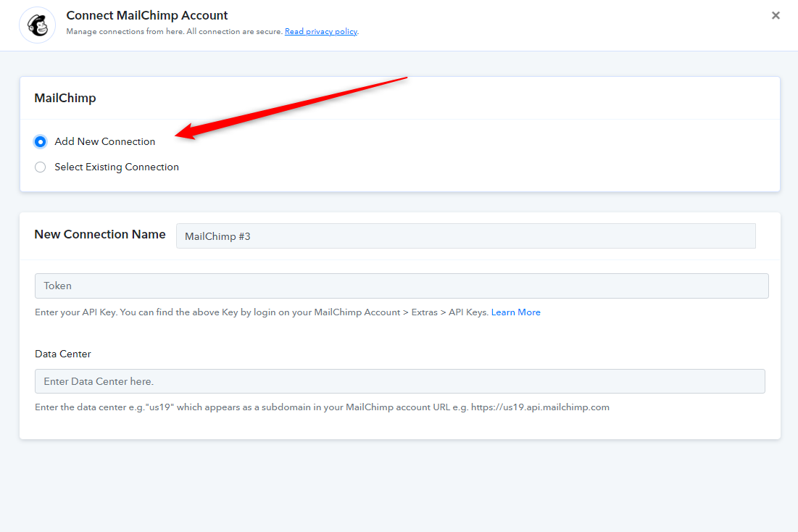This screenshot has width=798, height=532.
Task: Click the New Connection Name input field
Action: 465,236
